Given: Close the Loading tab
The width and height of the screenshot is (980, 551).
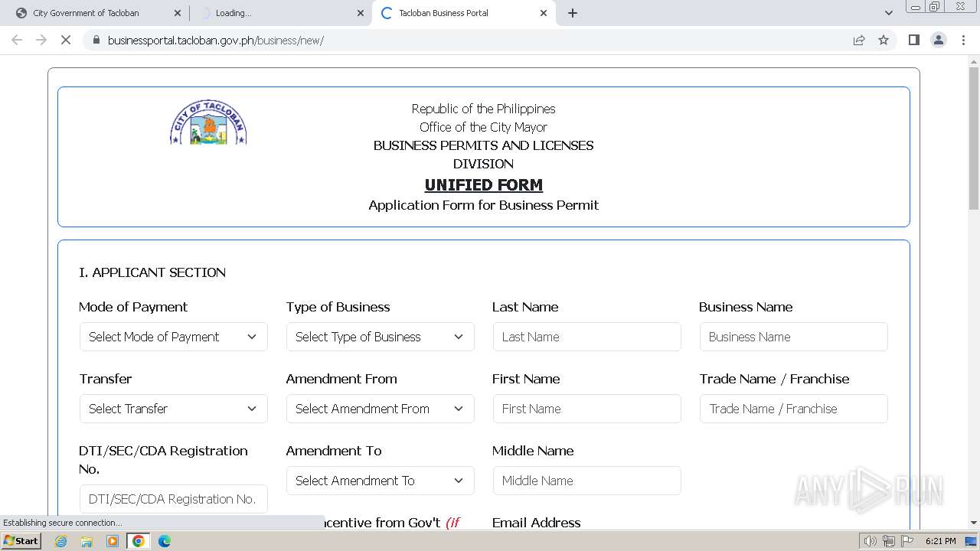Looking at the screenshot, I should [361, 13].
